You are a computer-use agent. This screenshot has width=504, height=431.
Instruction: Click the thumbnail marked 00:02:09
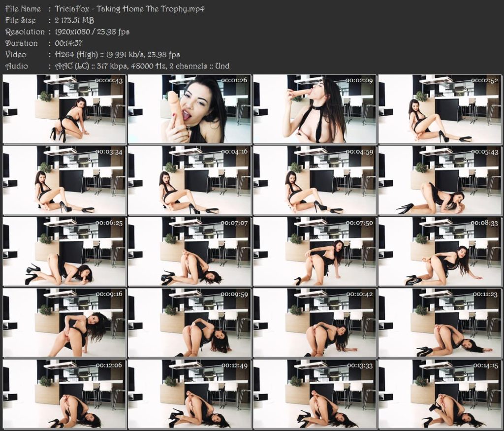coord(315,109)
